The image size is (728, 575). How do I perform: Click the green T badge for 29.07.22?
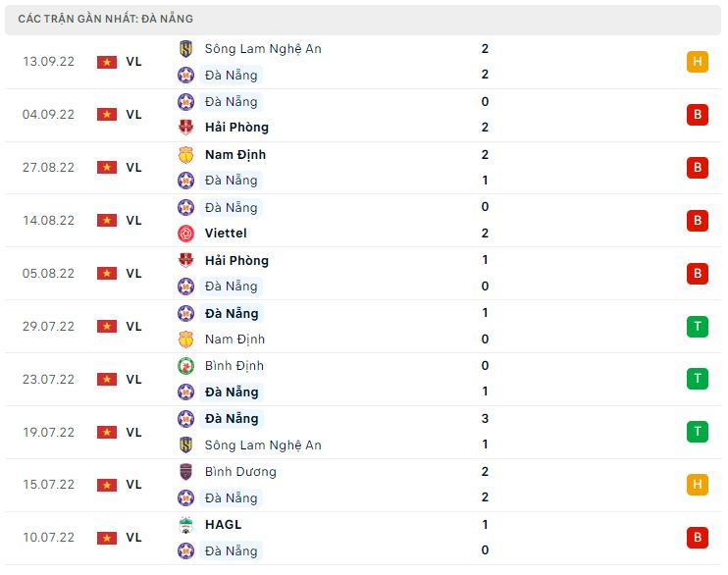(698, 327)
